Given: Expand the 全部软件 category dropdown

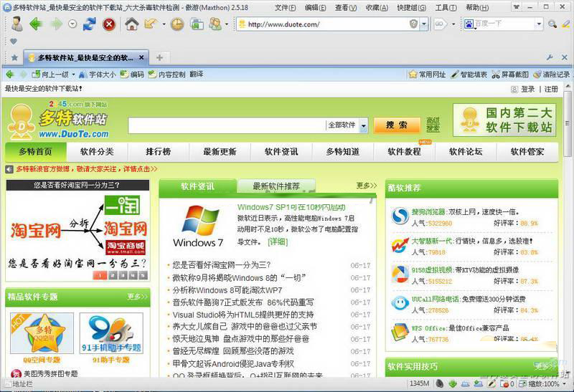Looking at the screenshot, I should pos(363,125).
